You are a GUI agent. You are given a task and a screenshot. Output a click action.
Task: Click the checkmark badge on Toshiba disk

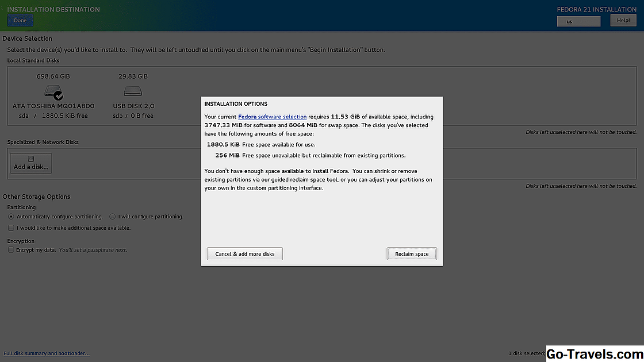click(59, 95)
